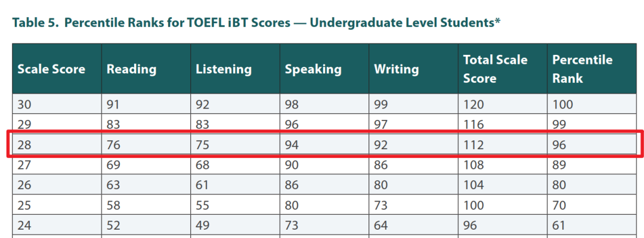Select the Scale Score column header
The height and width of the screenshot is (238, 644).
[57, 69]
